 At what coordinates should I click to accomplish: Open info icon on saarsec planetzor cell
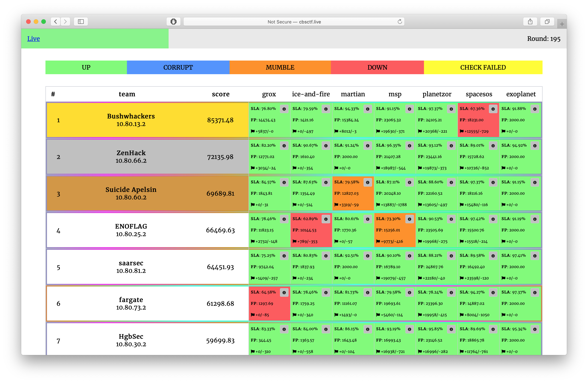(451, 256)
